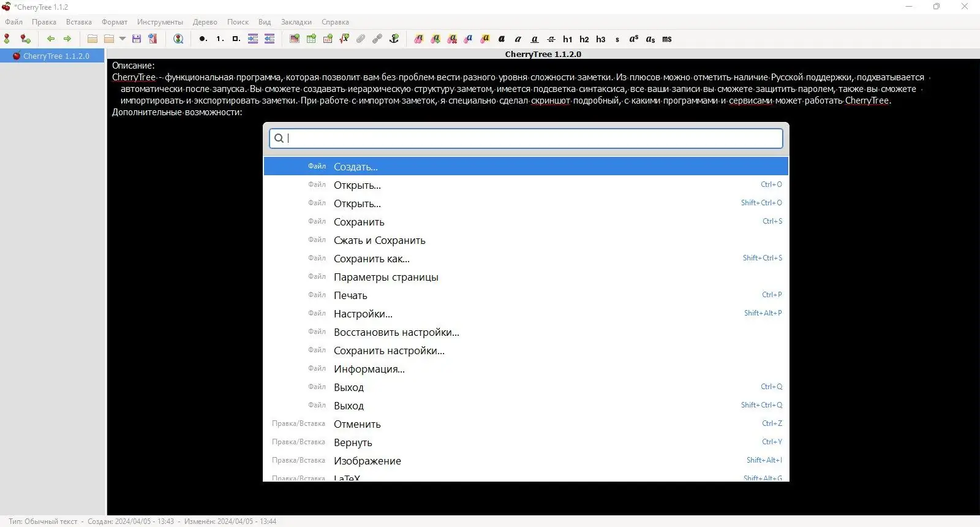The image size is (980, 527).
Task: Open the Файл menu
Action: pos(14,22)
